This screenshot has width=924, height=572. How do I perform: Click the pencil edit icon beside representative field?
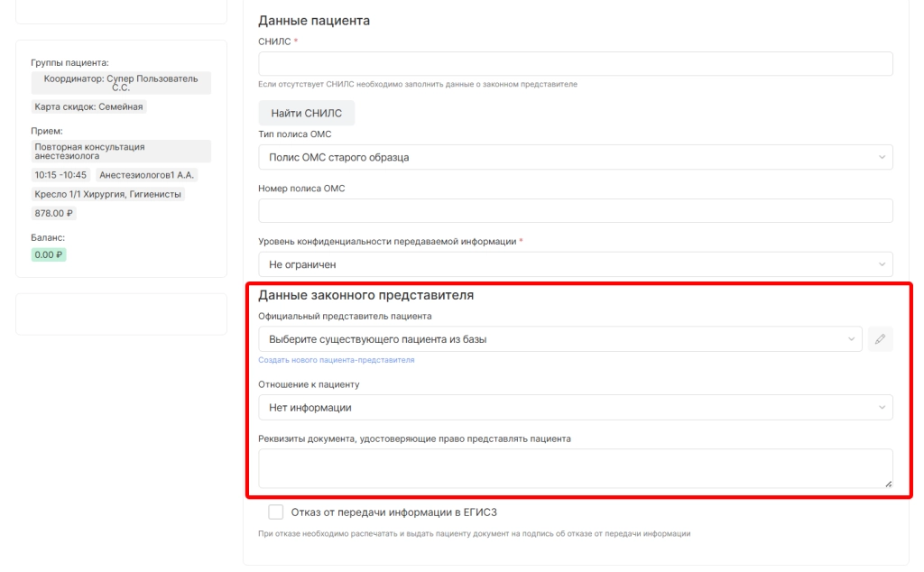(x=880, y=339)
